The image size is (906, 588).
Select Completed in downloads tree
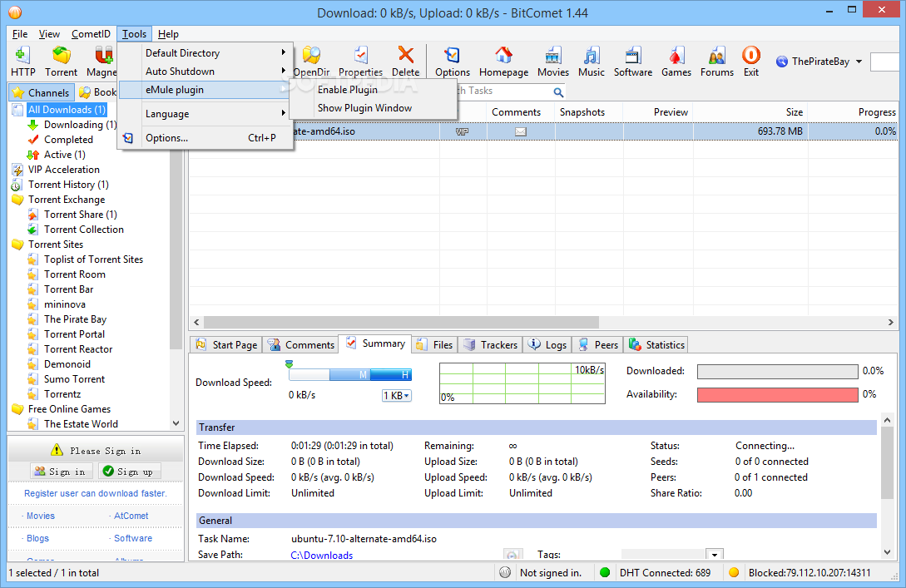pyautogui.click(x=68, y=139)
